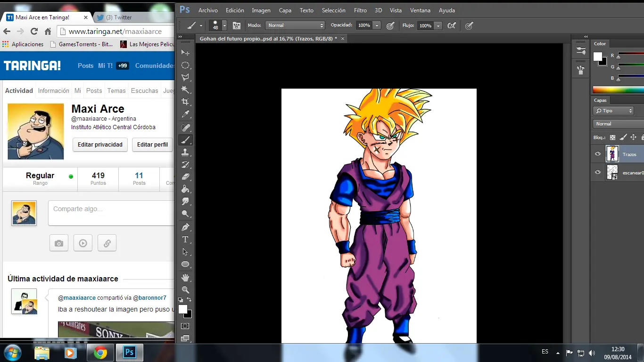Viewport: 644px width, 362px height.
Task: Reset default foreground and background colors
Action: (181, 299)
